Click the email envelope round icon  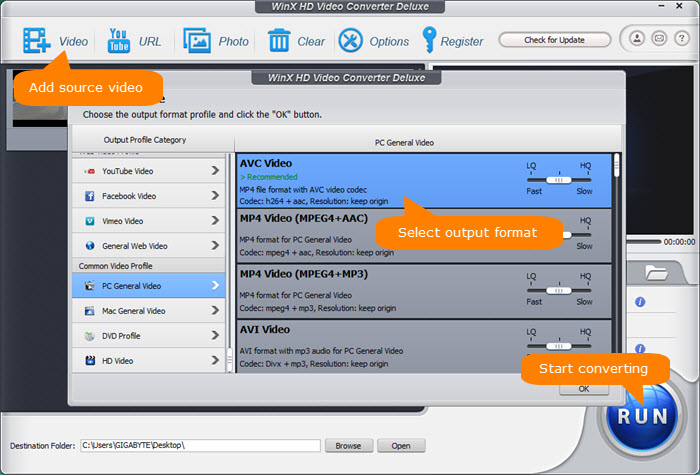pyautogui.click(x=659, y=38)
